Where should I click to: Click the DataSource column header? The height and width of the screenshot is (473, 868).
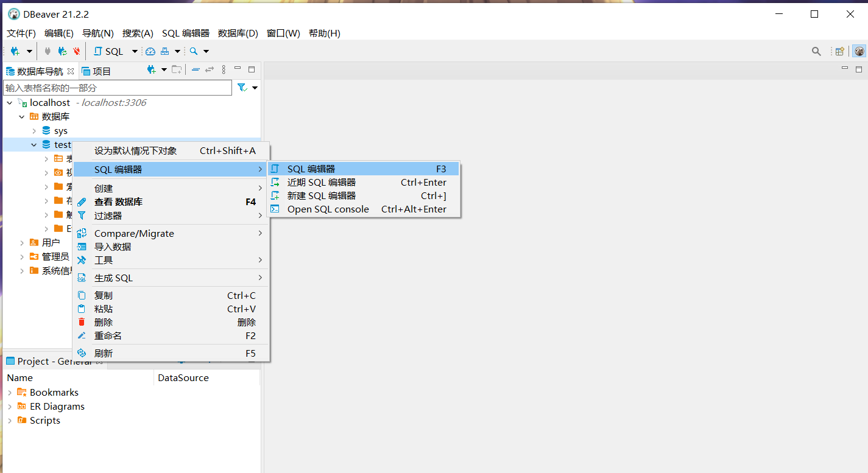[206, 378]
